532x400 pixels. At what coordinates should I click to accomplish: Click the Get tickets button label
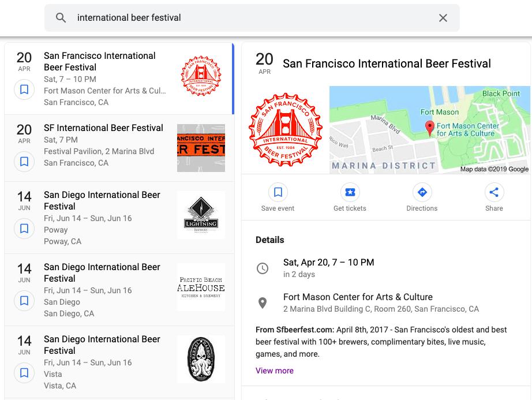coord(350,208)
